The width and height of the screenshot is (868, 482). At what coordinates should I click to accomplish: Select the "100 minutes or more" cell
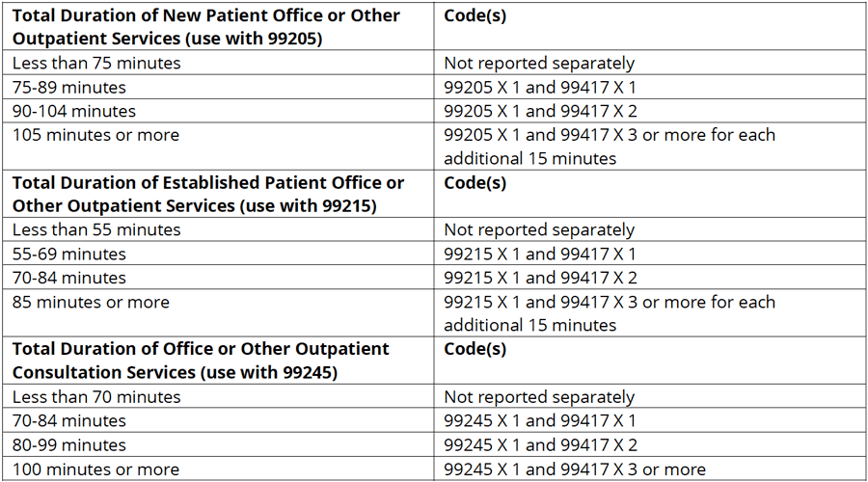tap(95, 469)
